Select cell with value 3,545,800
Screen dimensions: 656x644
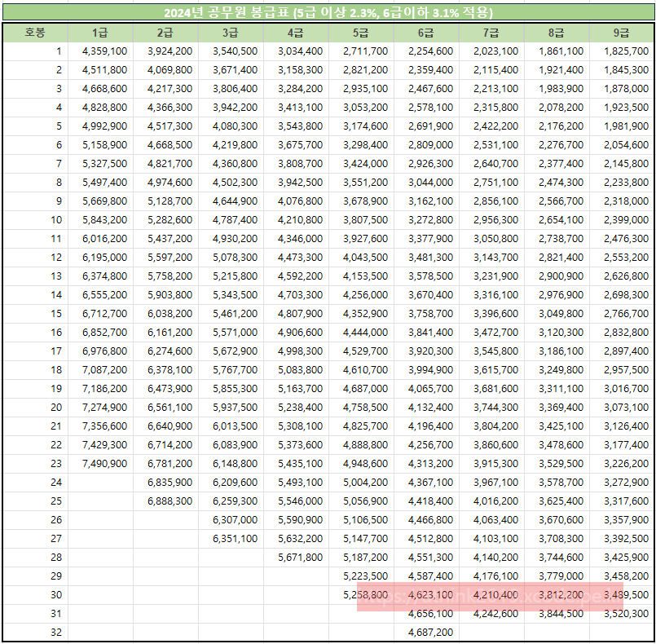[x=491, y=351]
